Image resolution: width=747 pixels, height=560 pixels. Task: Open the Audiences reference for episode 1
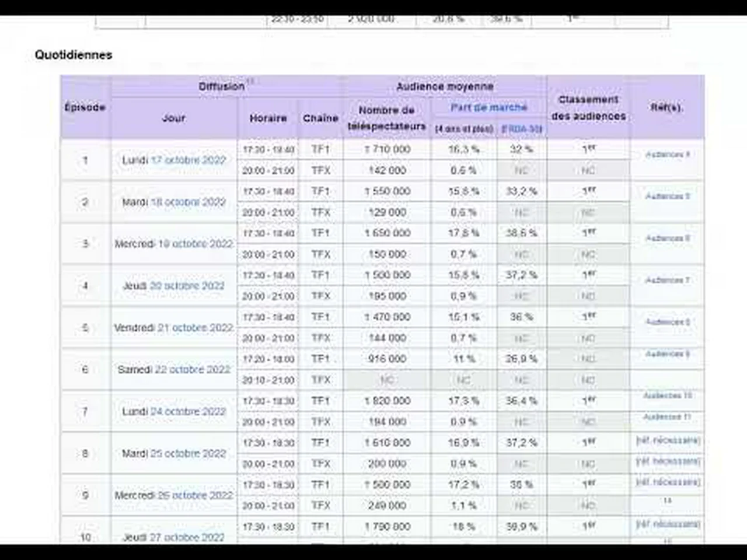(x=667, y=155)
